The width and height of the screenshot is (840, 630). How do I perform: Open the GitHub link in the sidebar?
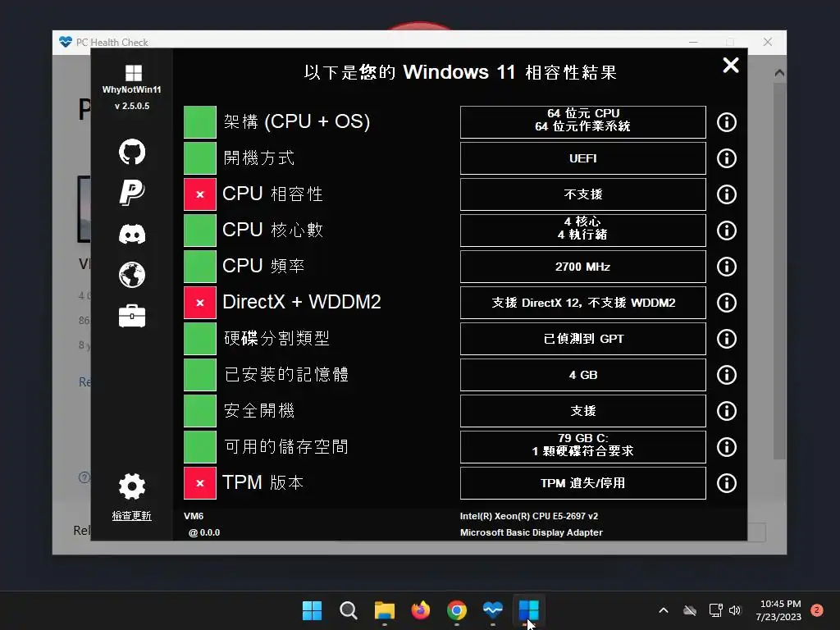point(132,152)
